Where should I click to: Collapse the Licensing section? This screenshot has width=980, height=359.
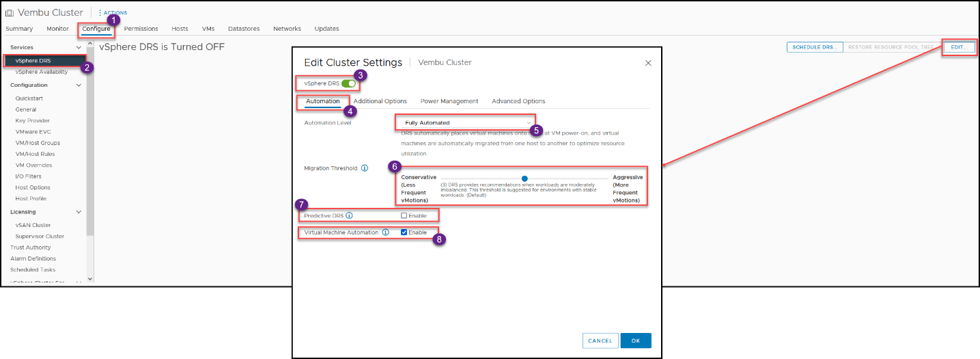[79, 212]
